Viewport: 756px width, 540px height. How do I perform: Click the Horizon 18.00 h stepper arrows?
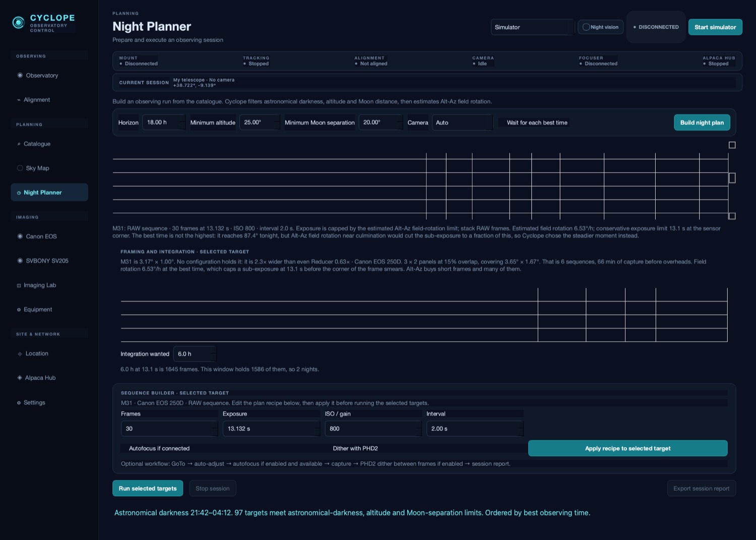tap(182, 123)
